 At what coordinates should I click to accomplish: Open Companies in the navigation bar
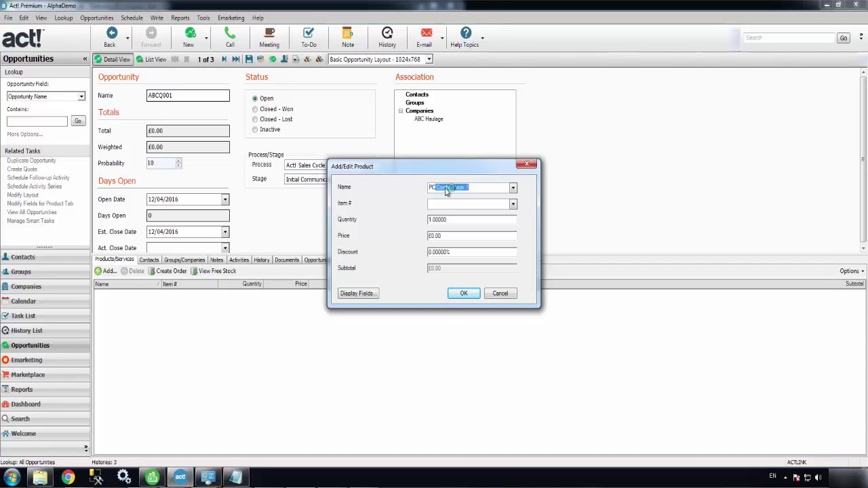[x=45, y=287]
